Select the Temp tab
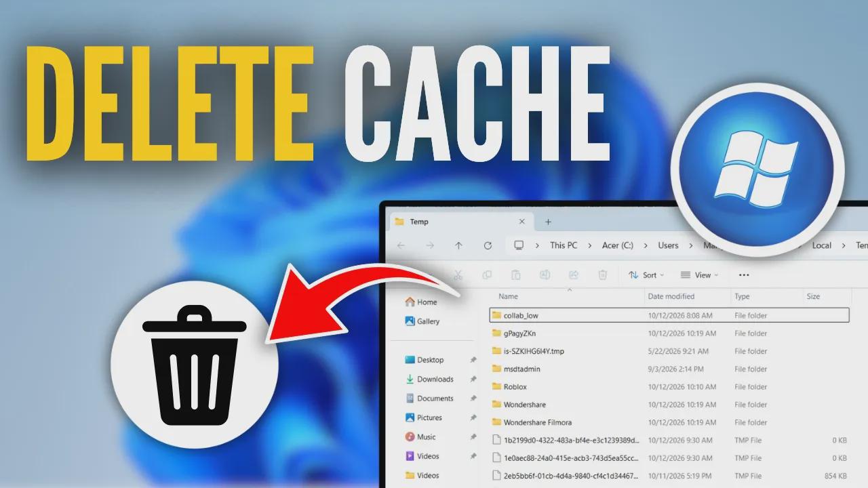The image size is (868, 488). coord(461,222)
